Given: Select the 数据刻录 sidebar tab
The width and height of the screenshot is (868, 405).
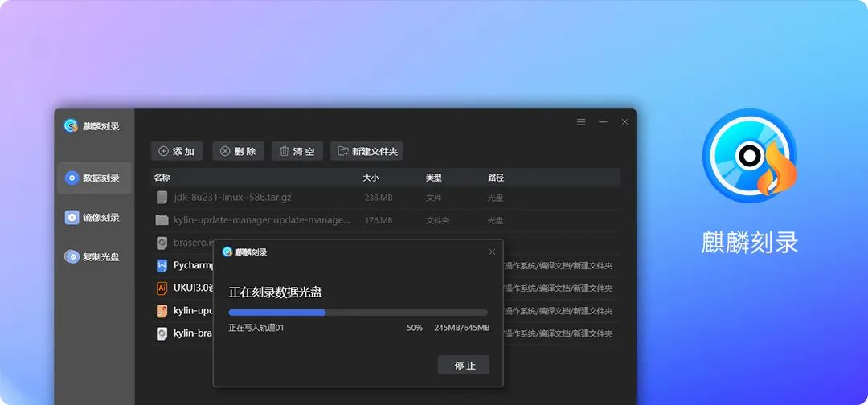Looking at the screenshot, I should (x=94, y=178).
